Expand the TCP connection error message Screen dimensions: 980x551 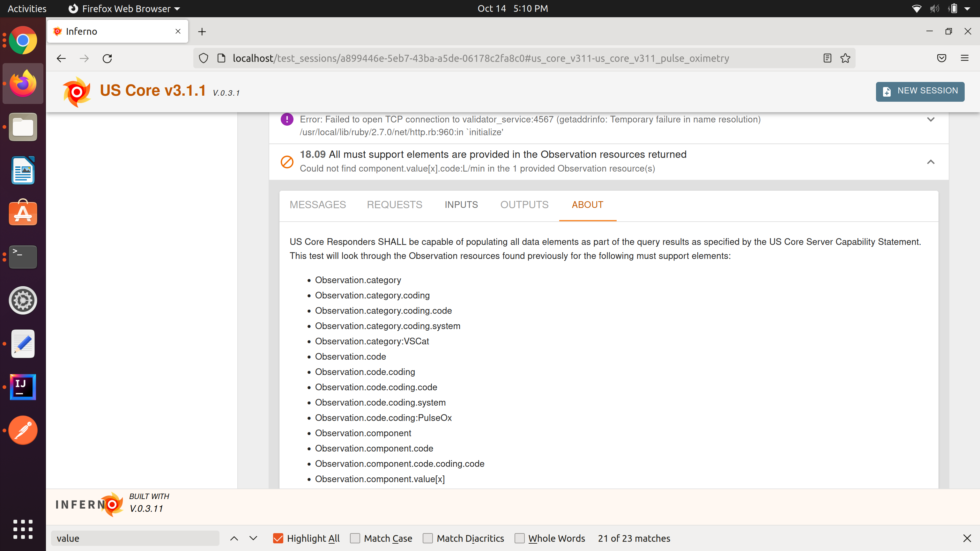pyautogui.click(x=931, y=119)
